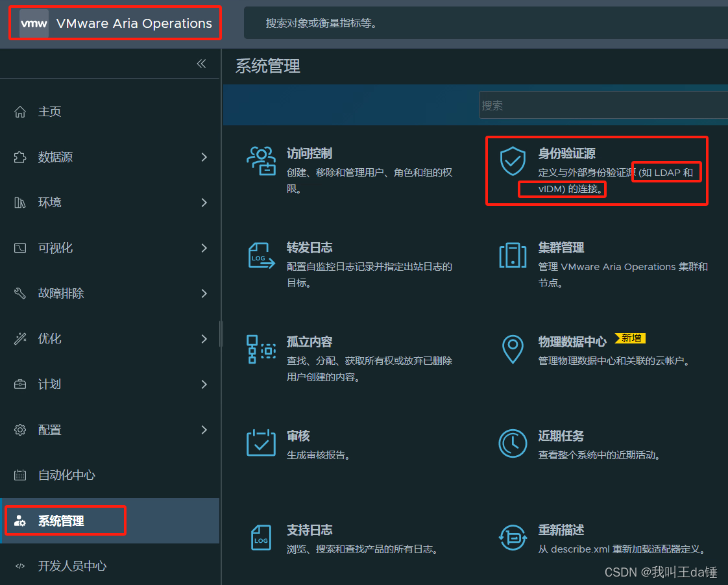Expand the 可视化 menu chevron

point(204,248)
